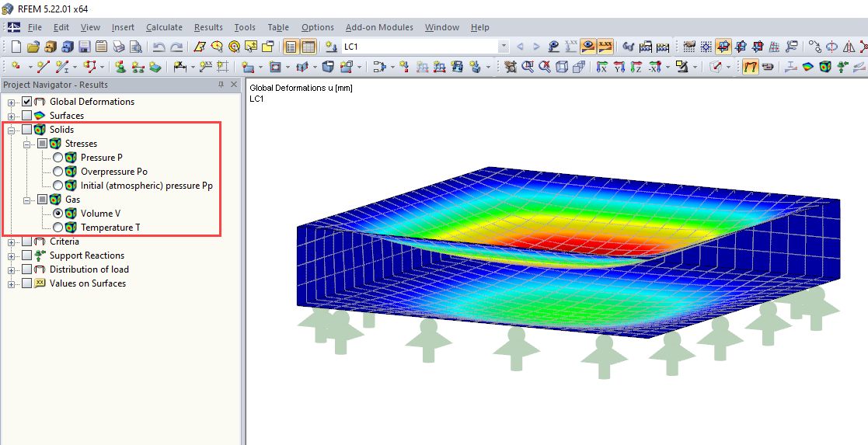Check the Surfaces results checkbox
The height and width of the screenshot is (445, 868).
click(x=26, y=115)
